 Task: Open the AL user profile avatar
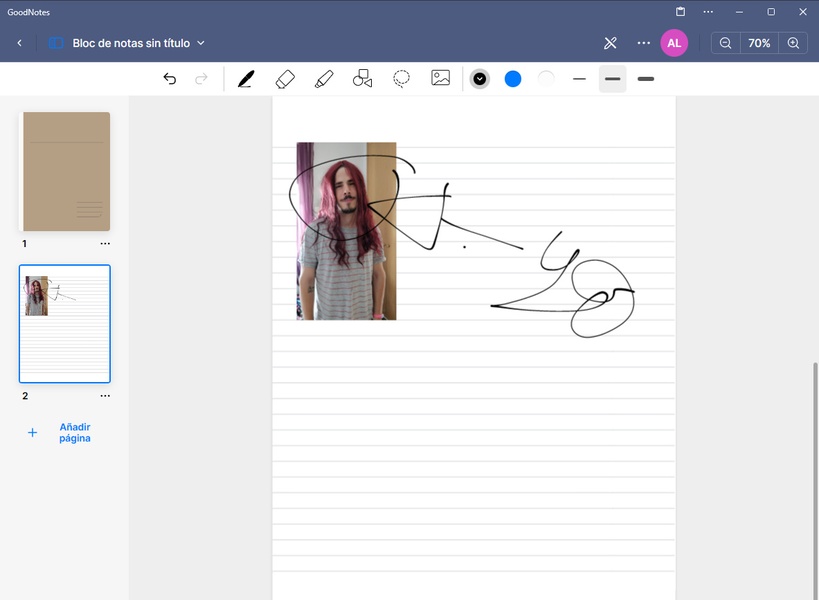click(x=674, y=43)
